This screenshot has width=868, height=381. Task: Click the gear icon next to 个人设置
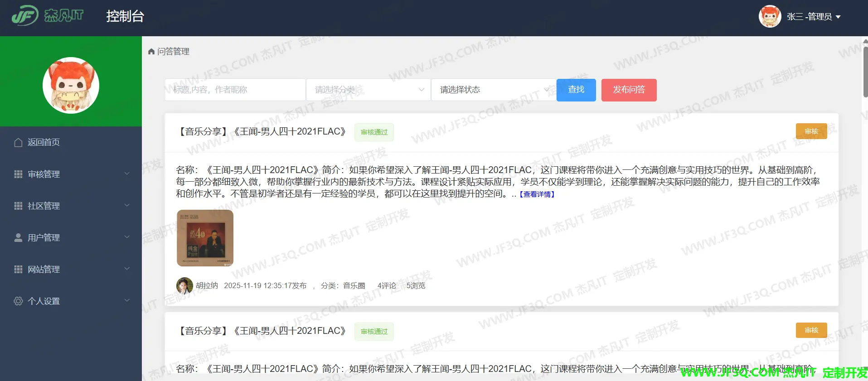click(18, 301)
